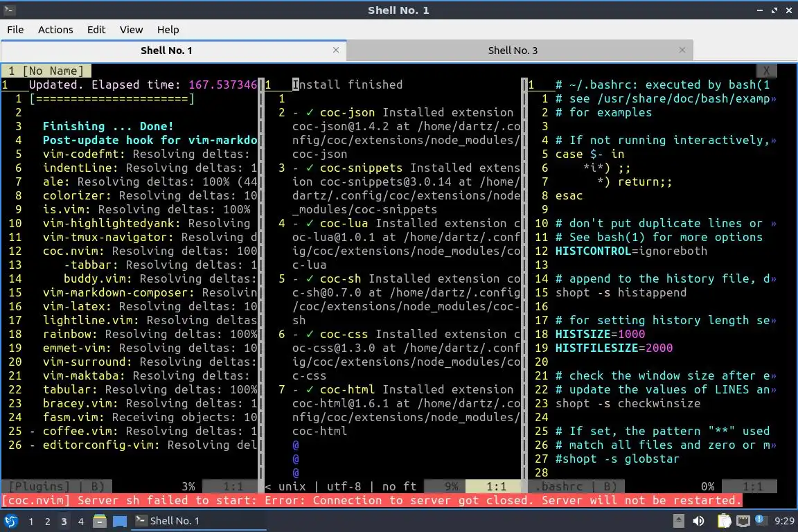Switch to workspace 1
The width and height of the screenshot is (798, 532).
coord(31,522)
